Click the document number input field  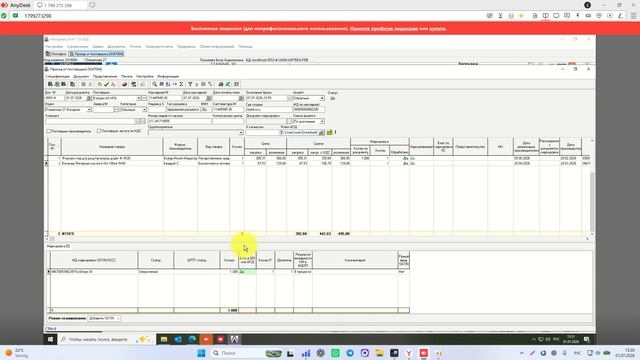55,98
